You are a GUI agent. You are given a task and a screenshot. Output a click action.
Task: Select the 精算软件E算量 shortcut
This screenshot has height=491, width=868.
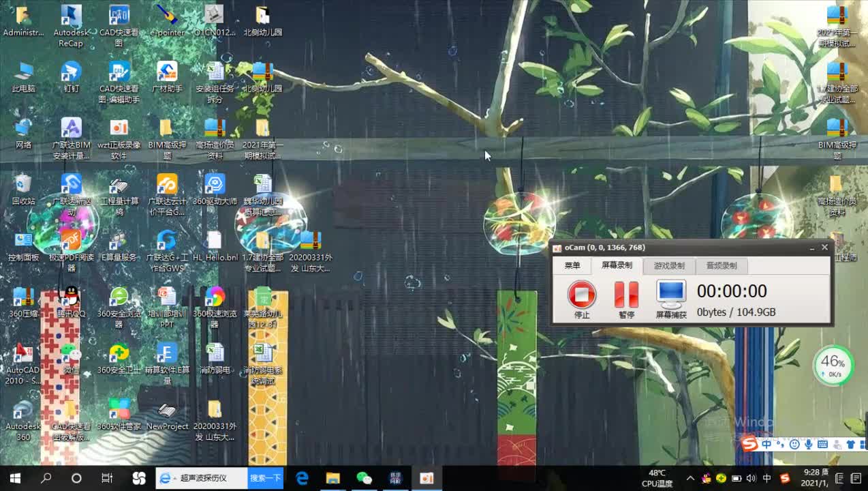tap(167, 364)
